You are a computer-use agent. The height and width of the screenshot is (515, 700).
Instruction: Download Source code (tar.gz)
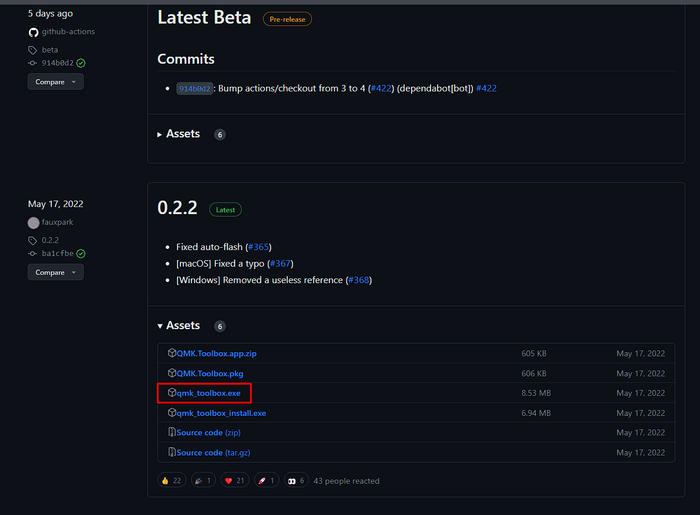pyautogui.click(x=213, y=453)
